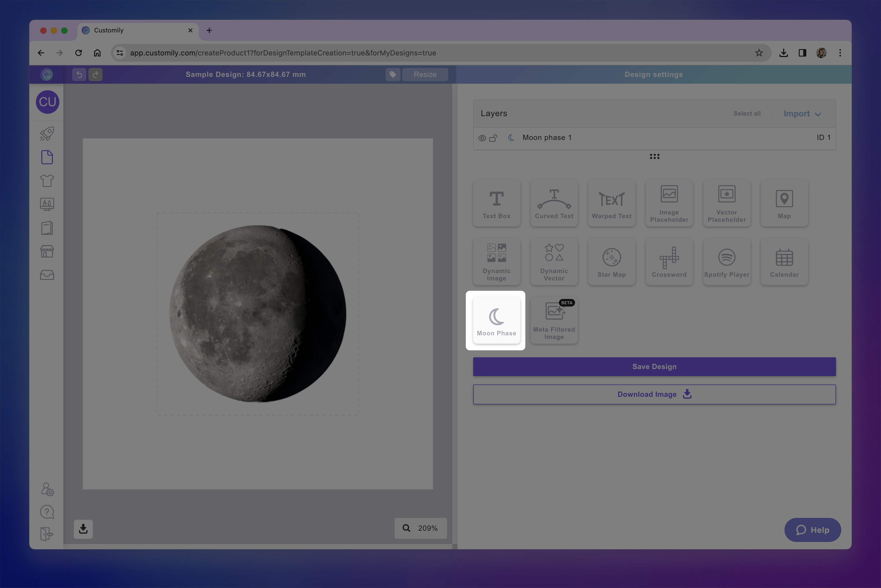Add a Text Box element
This screenshot has height=588, width=881.
496,203
